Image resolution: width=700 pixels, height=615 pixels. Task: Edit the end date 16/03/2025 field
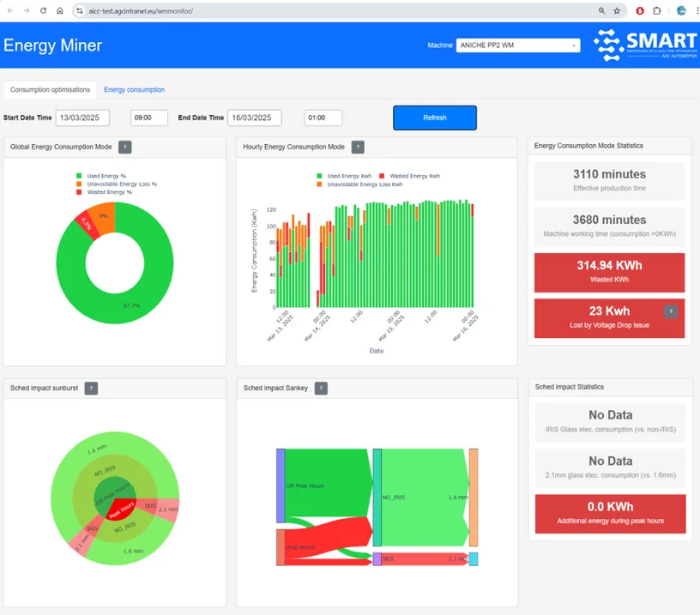pos(255,118)
